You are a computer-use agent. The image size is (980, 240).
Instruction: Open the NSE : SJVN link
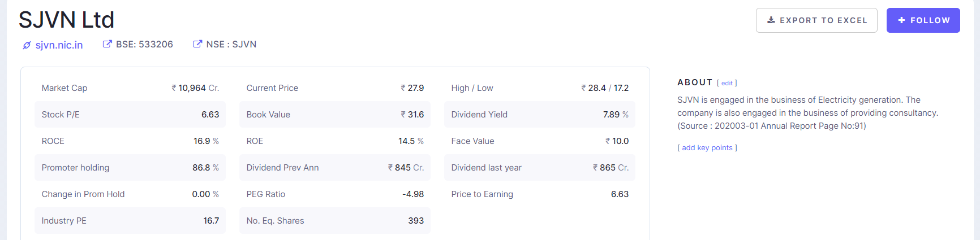pos(231,44)
